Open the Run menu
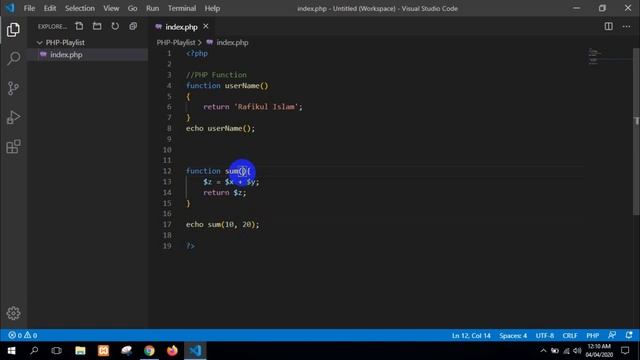The image size is (640, 360). click(152, 8)
